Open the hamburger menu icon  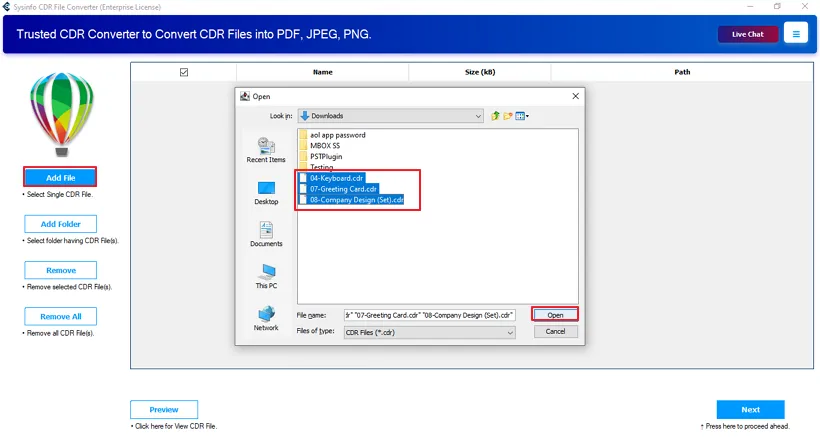[x=796, y=34]
